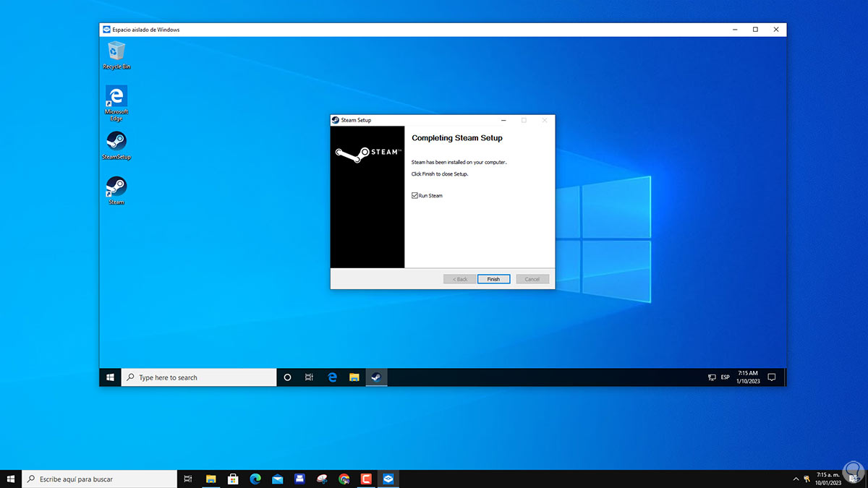Open the red Camtasia icon on host taskbar
The width and height of the screenshot is (868, 488).
[x=366, y=479]
